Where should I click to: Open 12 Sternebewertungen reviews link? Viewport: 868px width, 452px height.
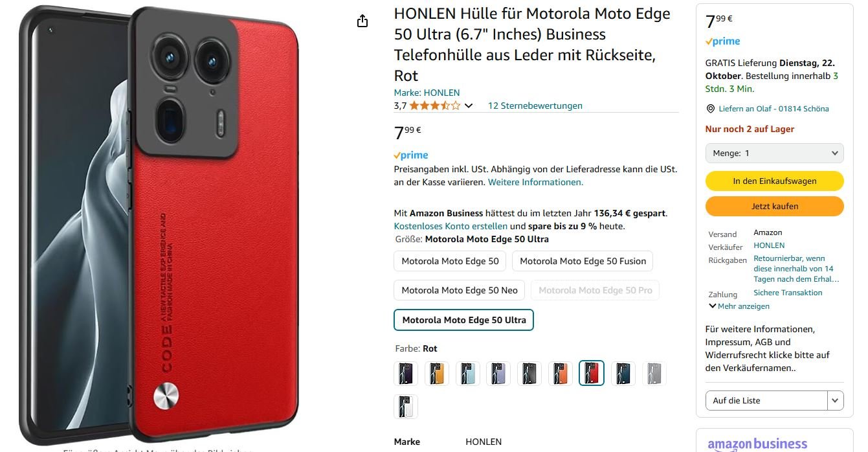[x=535, y=106]
